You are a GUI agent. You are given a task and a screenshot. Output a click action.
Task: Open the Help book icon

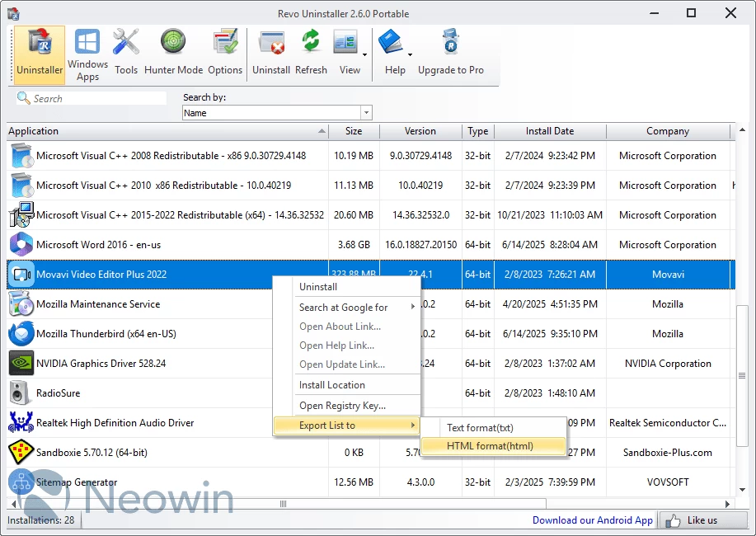(x=391, y=41)
